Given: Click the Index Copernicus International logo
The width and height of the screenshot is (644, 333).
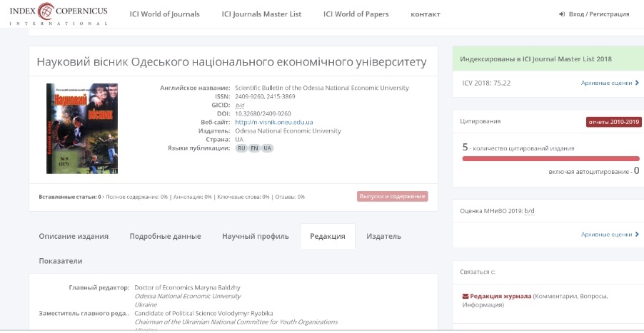Looking at the screenshot, I should [58, 14].
